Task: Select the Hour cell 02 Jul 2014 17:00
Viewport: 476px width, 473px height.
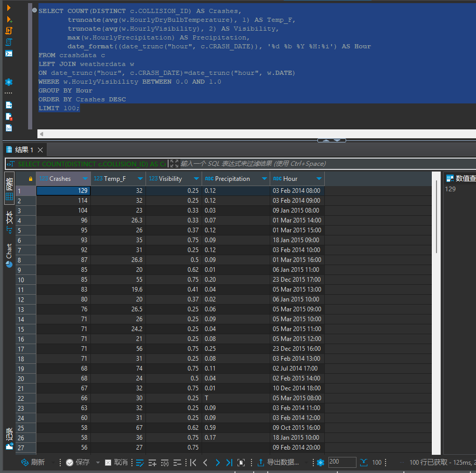Action: 297,368
